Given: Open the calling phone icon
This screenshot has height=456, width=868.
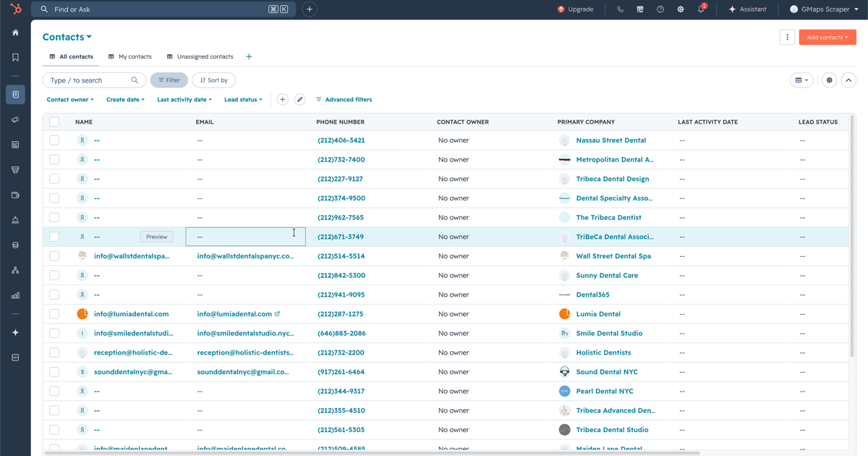Looking at the screenshot, I should coord(620,9).
